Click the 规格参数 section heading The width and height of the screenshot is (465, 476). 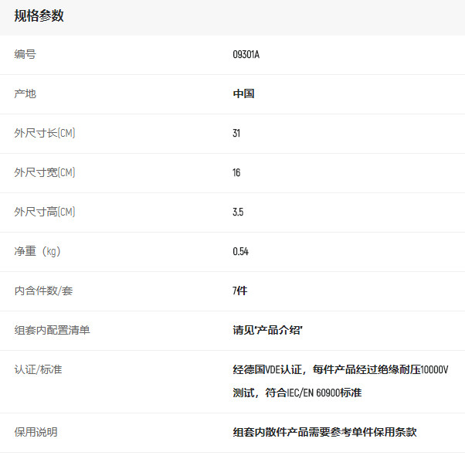click(39, 16)
